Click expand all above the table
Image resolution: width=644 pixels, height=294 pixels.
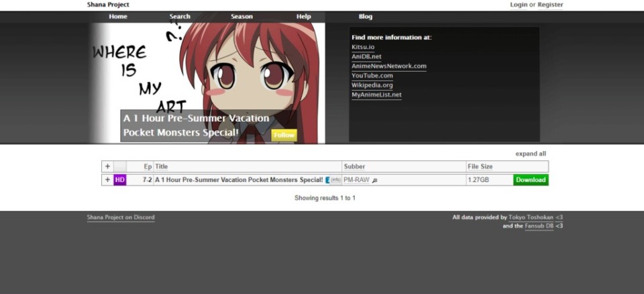(531, 154)
